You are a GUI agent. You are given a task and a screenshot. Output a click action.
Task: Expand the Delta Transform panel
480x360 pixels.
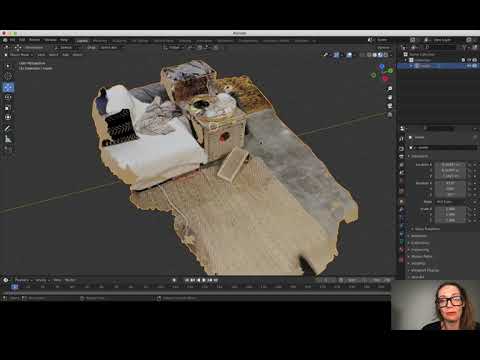pos(427,229)
